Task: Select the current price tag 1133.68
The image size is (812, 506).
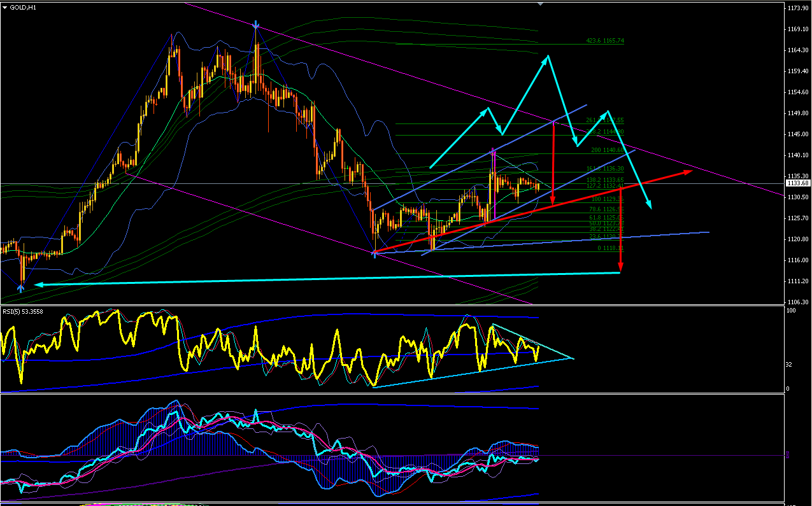Action: [798, 183]
